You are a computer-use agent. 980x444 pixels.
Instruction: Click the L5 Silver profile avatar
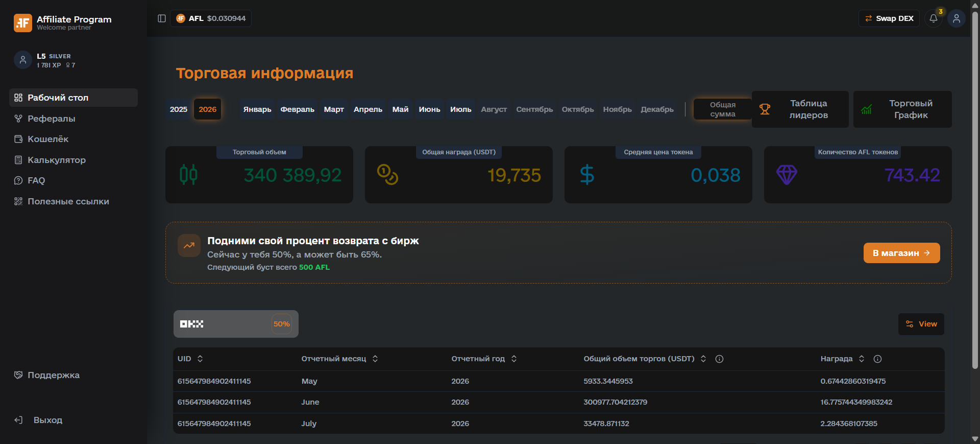pos(23,60)
